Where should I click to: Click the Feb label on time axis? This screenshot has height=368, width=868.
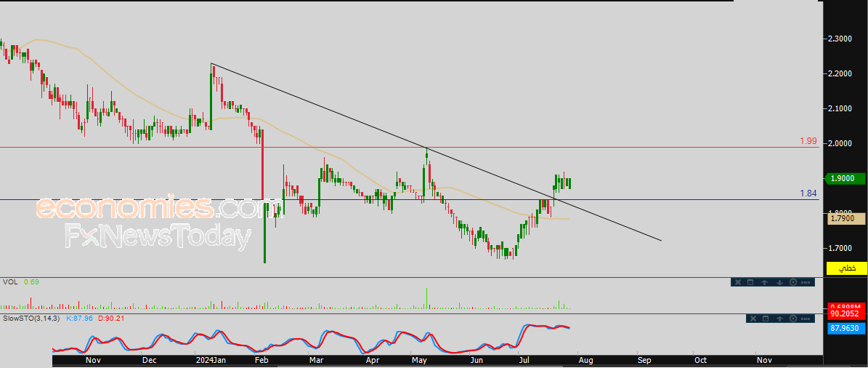[x=261, y=360]
